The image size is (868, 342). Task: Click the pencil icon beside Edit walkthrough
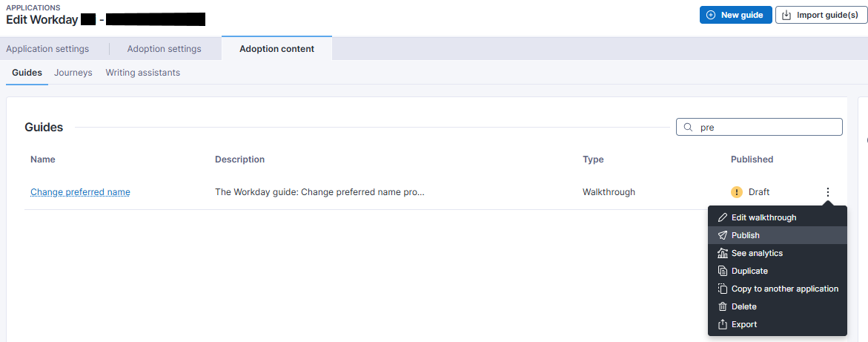[723, 217]
